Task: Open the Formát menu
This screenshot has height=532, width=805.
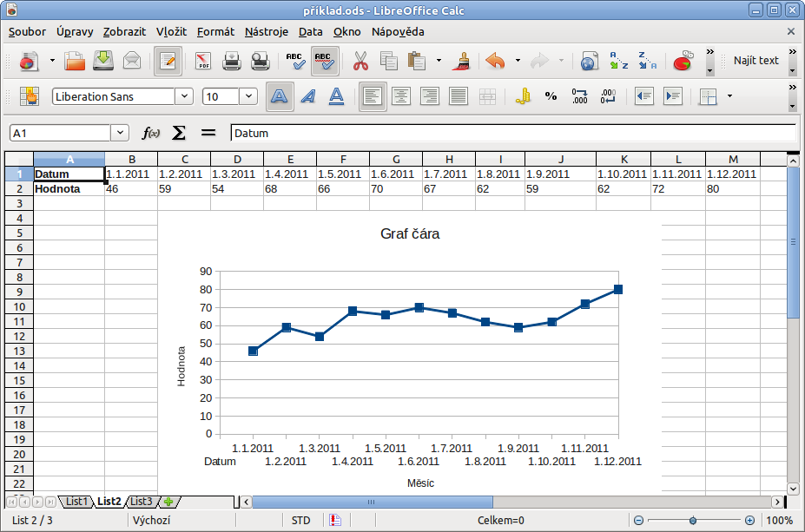Action: pos(215,32)
